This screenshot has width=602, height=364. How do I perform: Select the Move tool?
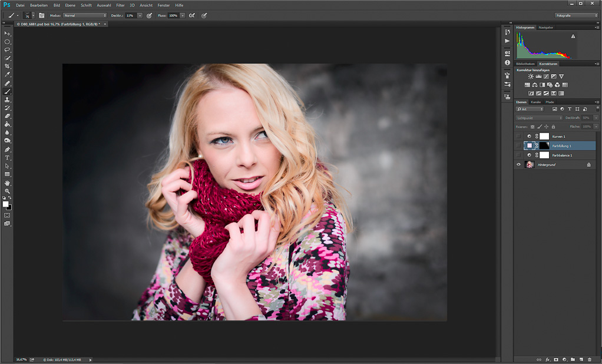tap(7, 34)
